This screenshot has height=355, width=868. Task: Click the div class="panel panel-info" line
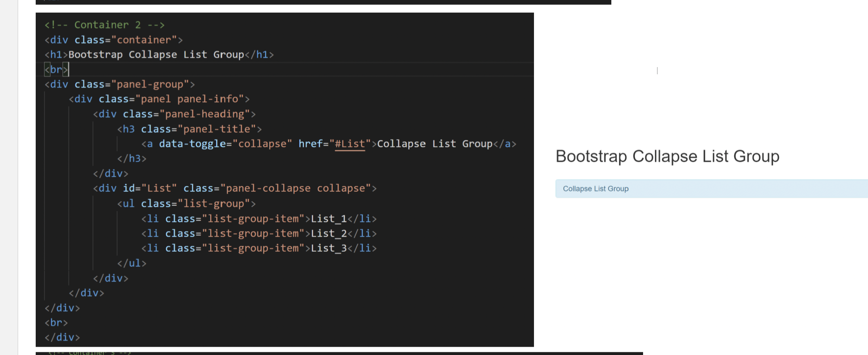159,99
